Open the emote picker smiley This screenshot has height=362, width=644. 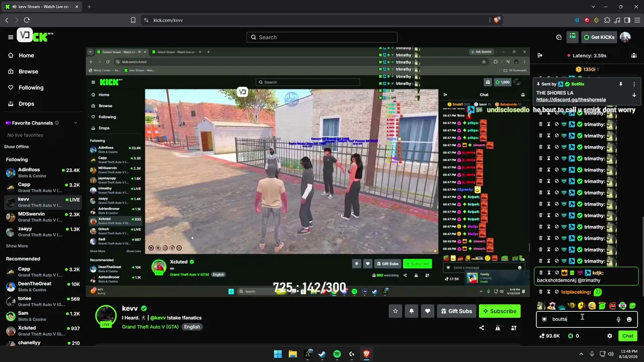click(x=629, y=319)
